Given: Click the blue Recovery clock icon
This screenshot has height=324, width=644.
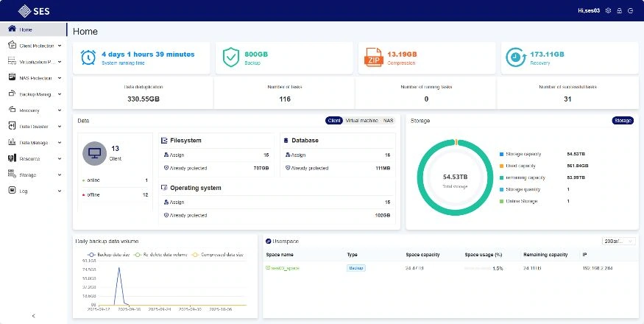Looking at the screenshot, I should pyautogui.click(x=517, y=57).
